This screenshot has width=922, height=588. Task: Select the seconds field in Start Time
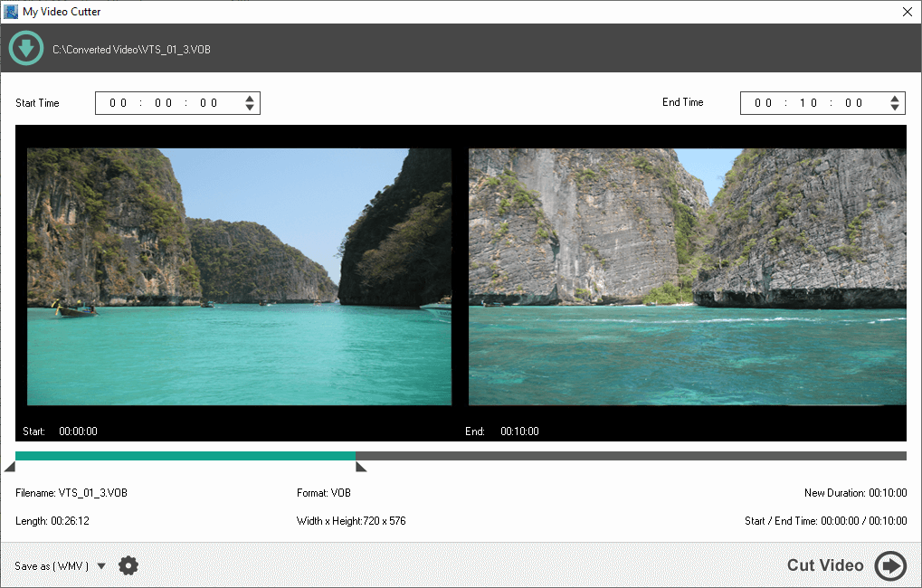pyautogui.click(x=209, y=103)
